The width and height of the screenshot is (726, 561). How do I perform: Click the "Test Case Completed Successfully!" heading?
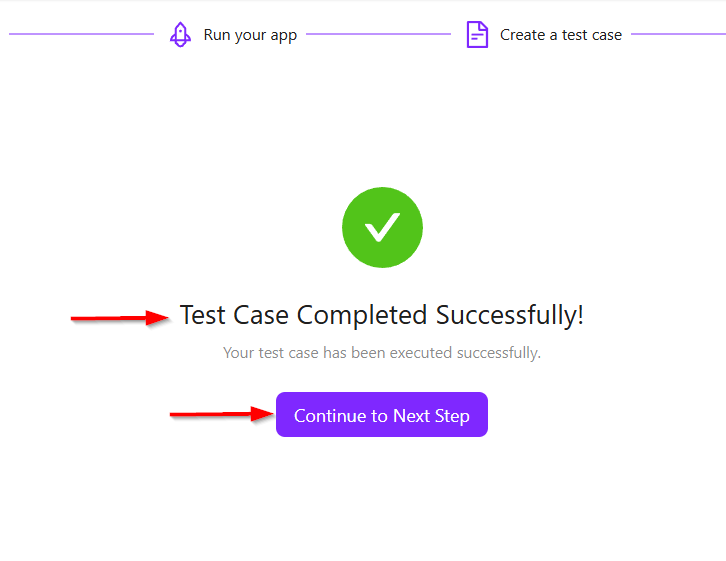pos(382,316)
